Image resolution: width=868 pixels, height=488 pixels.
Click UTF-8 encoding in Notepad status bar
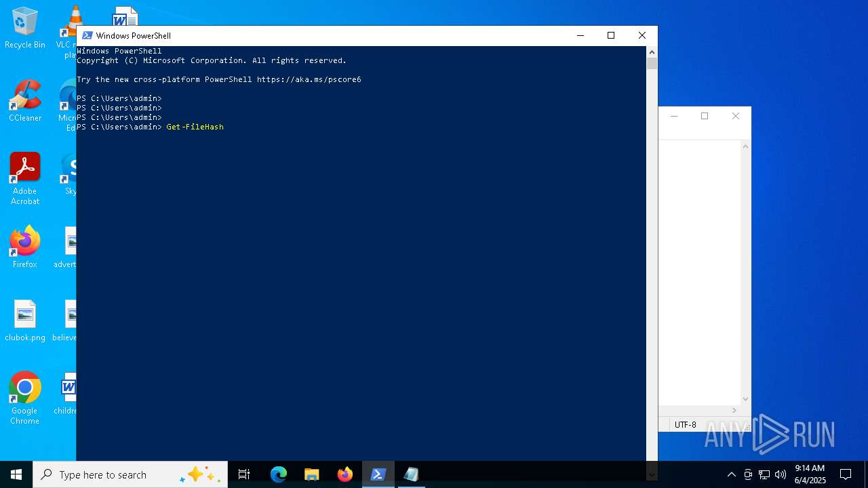pos(685,425)
